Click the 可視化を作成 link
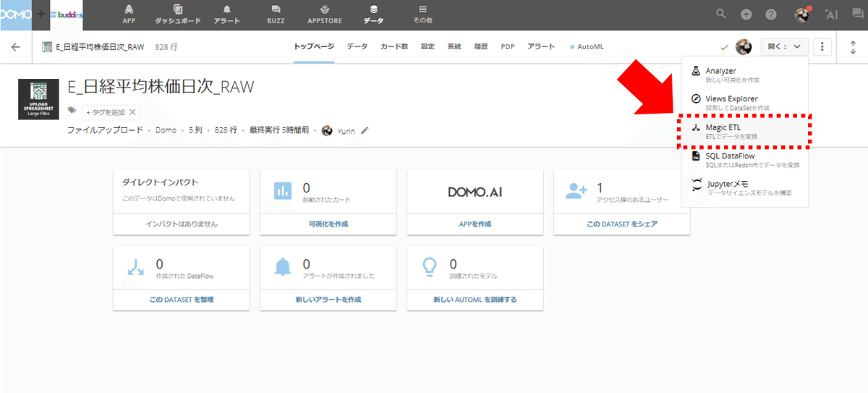The height and width of the screenshot is (393, 868). coord(328,224)
